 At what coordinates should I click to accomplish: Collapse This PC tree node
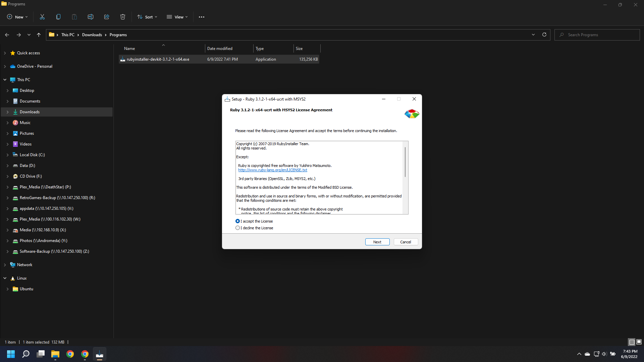[5, 80]
